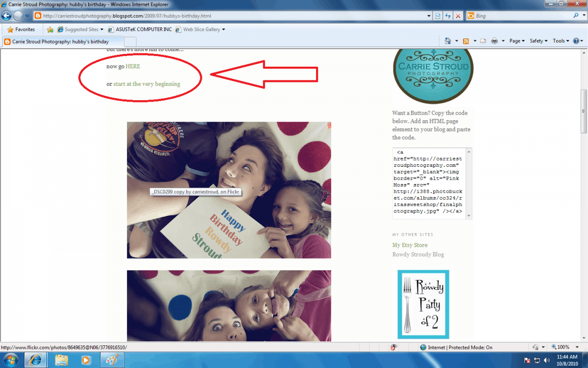
Task: Open a new tab with the blank tab button
Action: (130, 42)
